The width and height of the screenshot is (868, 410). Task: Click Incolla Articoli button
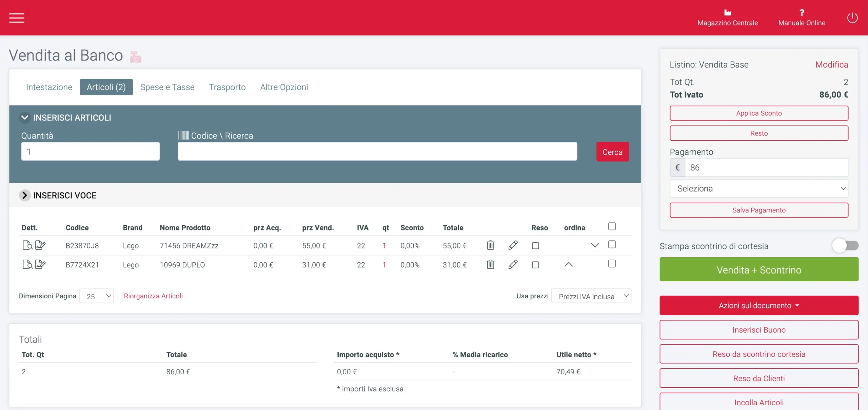tap(759, 402)
